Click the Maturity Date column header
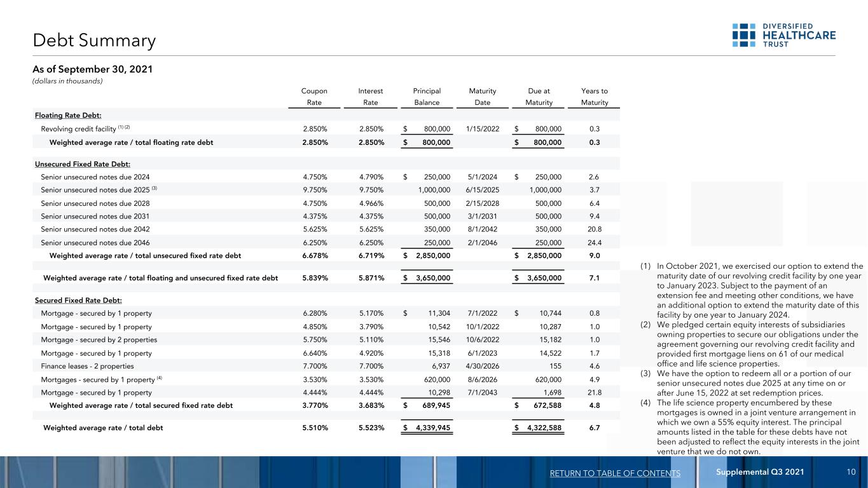This screenshot has height=488, width=868. 482,97
